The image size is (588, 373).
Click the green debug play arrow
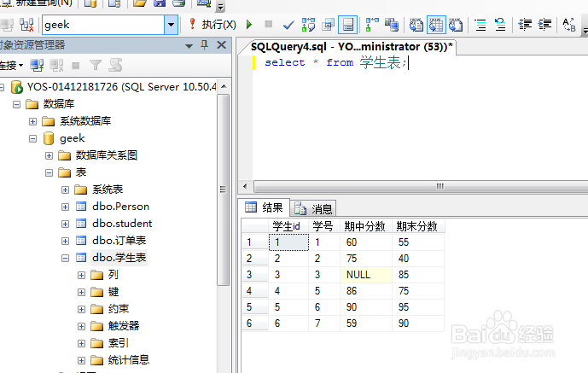(x=249, y=25)
